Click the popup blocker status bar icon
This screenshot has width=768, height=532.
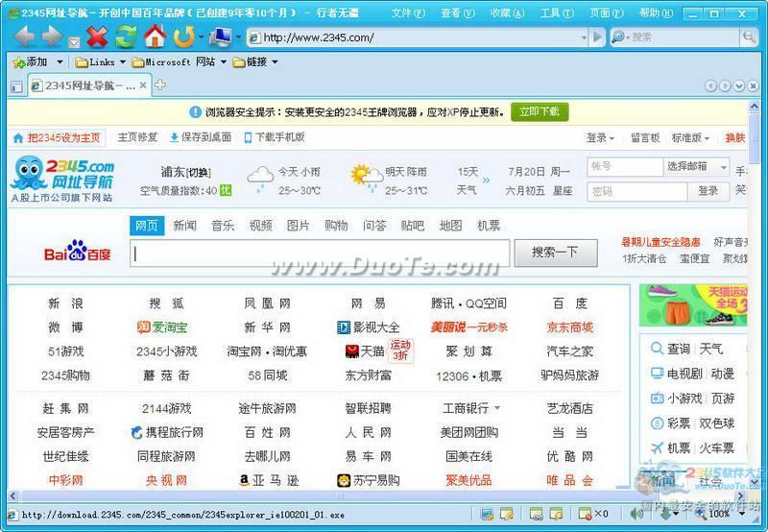(585, 514)
